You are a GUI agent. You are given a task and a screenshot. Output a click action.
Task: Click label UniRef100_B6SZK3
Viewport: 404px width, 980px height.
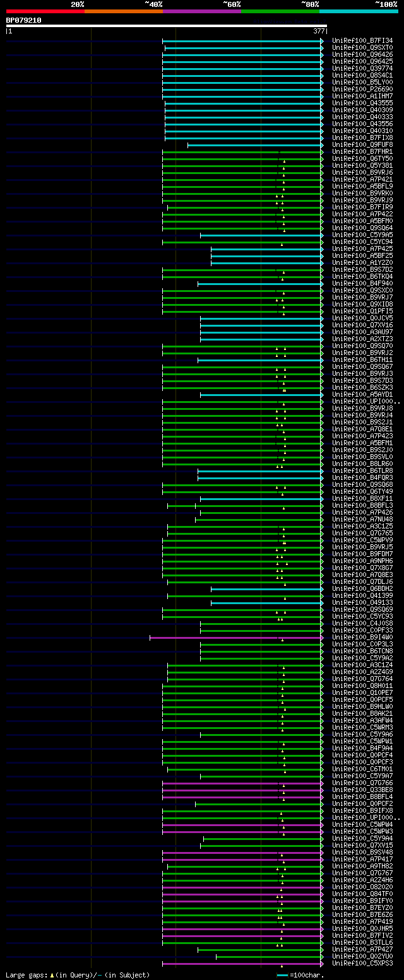point(362,388)
